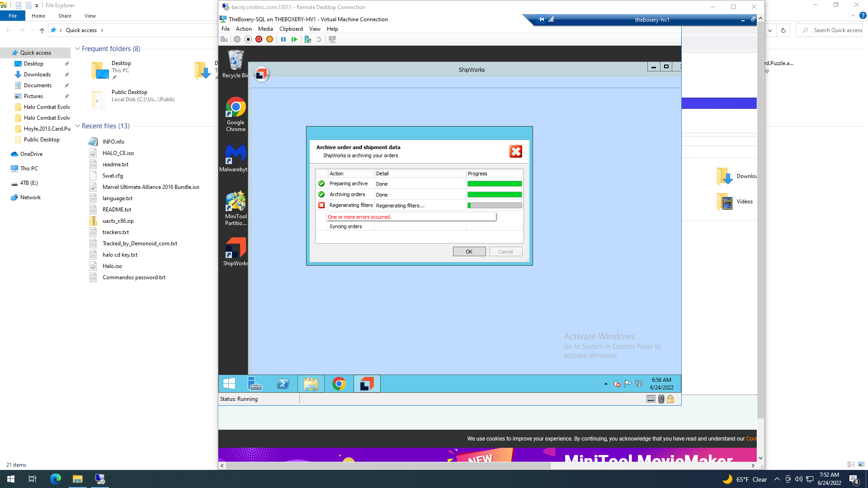Click the orange Save VM state icon
This screenshot has width=868, height=488.
pos(269,39)
